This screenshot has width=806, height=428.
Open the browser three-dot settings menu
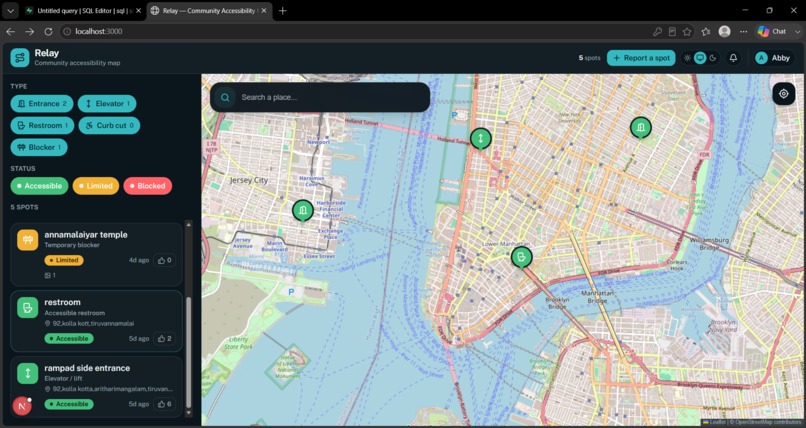point(743,31)
